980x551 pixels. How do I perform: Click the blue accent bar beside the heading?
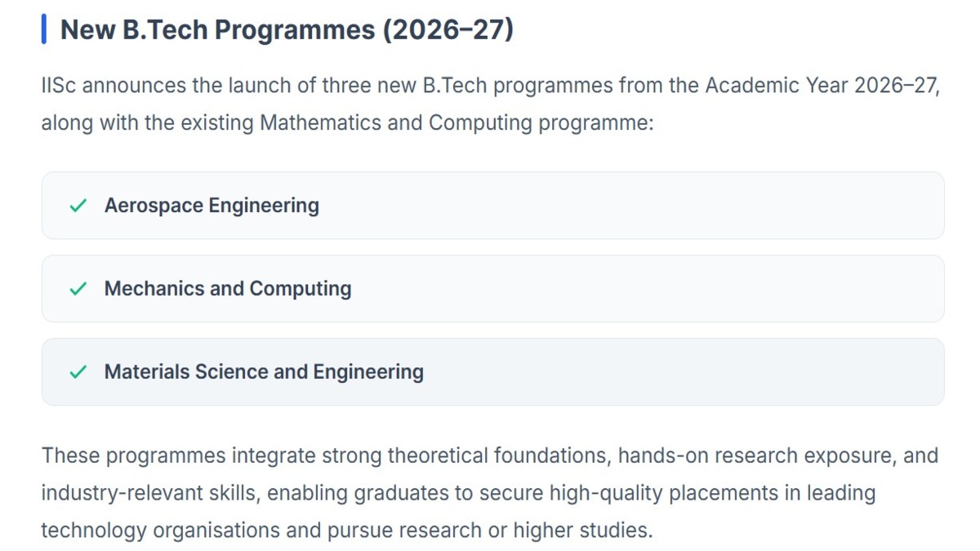click(x=44, y=30)
